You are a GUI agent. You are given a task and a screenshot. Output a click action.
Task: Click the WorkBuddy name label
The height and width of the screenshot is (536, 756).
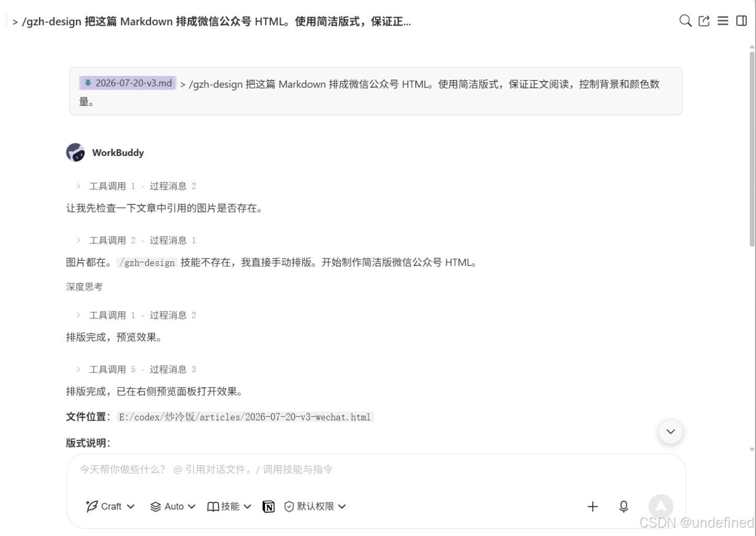point(118,153)
